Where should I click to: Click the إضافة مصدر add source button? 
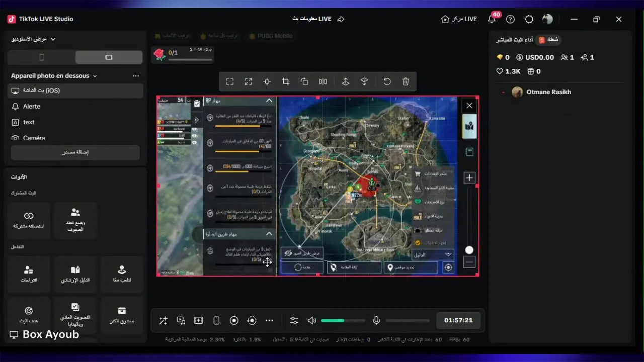pyautogui.click(x=75, y=152)
